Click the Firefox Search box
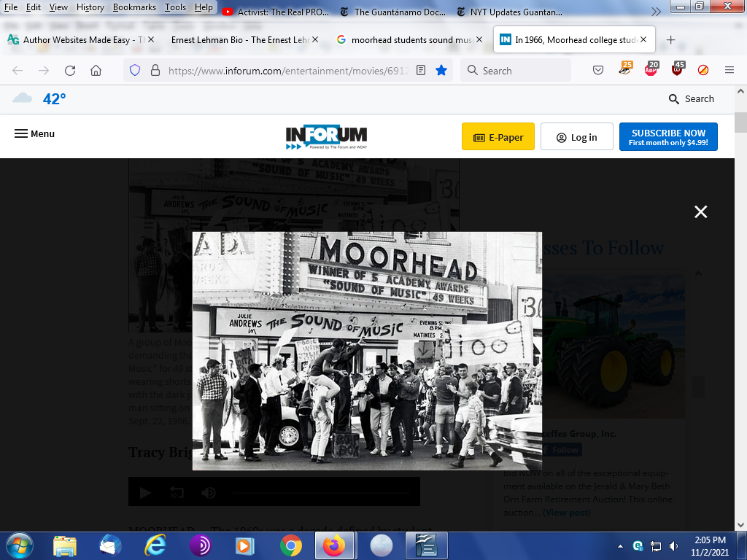This screenshot has width=747, height=560. tap(516, 71)
